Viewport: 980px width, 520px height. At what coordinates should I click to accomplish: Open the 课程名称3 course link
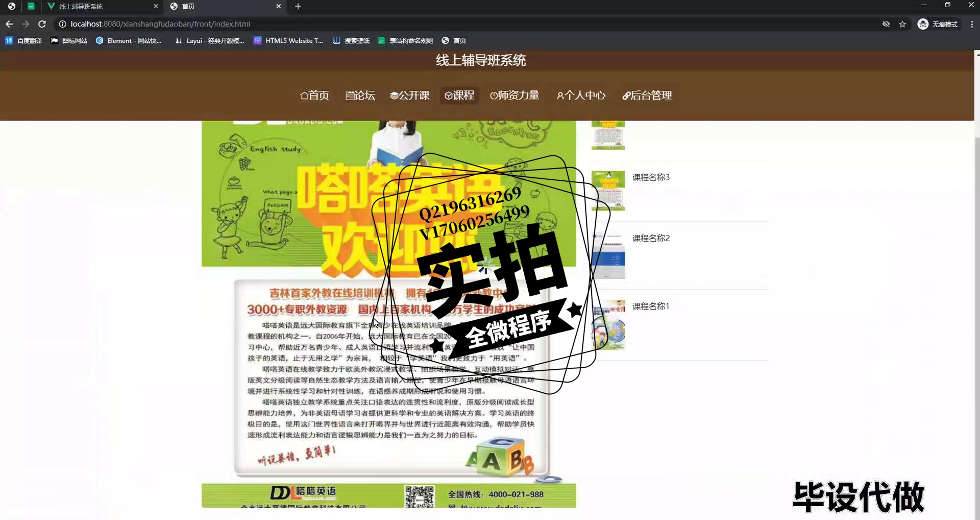[x=651, y=177]
